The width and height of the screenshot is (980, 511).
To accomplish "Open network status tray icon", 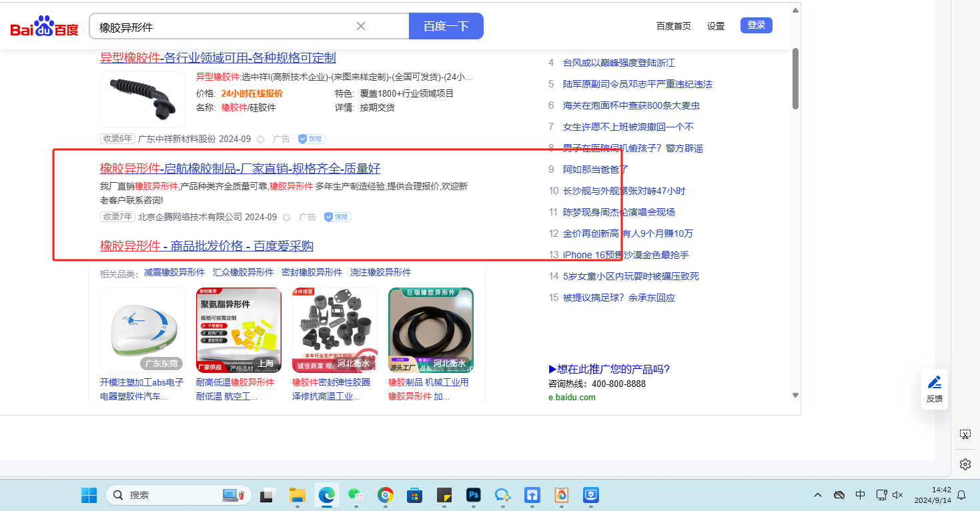I will (881, 495).
